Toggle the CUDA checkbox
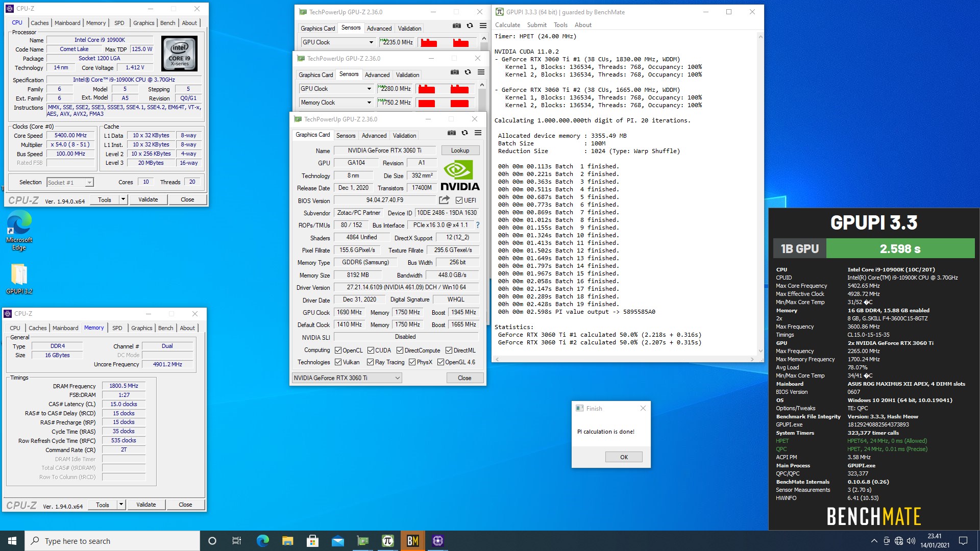 click(x=370, y=350)
